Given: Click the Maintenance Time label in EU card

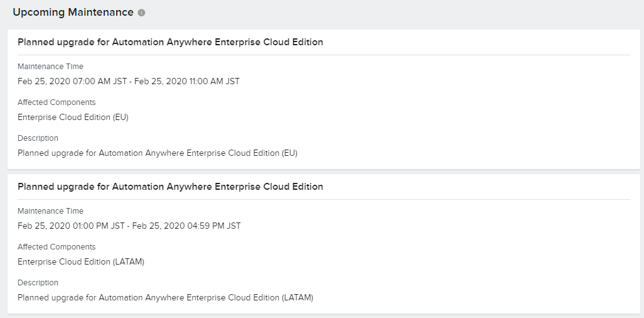Looking at the screenshot, I should click(50, 67).
